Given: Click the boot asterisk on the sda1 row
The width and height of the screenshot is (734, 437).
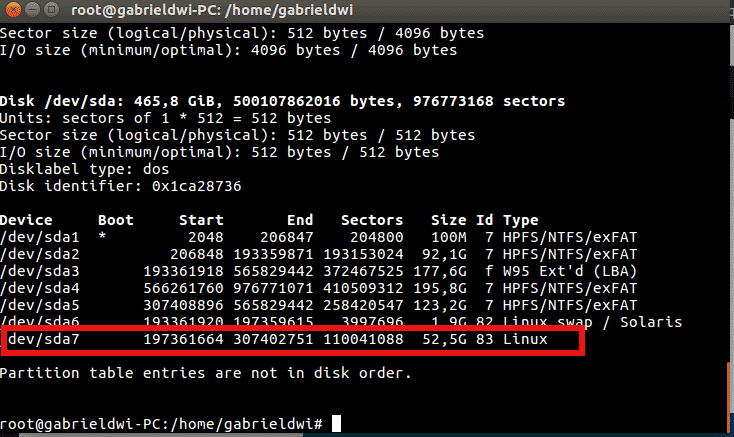Looking at the screenshot, I should point(102,236).
